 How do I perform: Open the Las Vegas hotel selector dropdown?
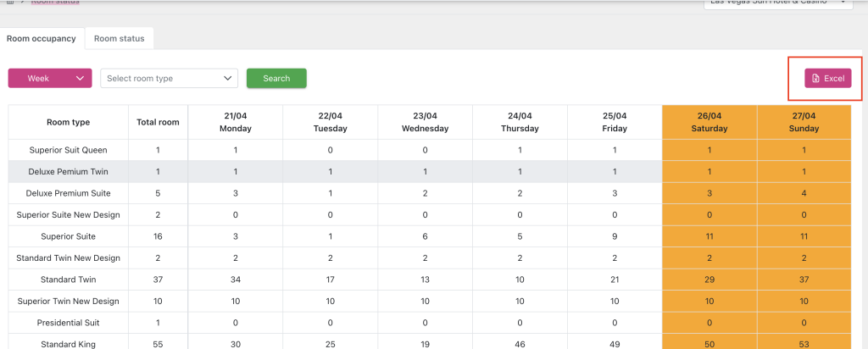pos(777,3)
